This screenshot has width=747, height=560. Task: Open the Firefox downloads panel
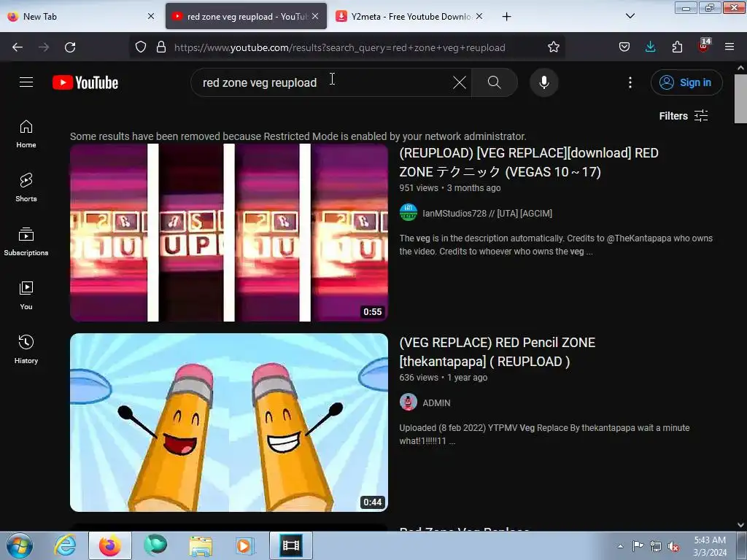[x=650, y=47]
